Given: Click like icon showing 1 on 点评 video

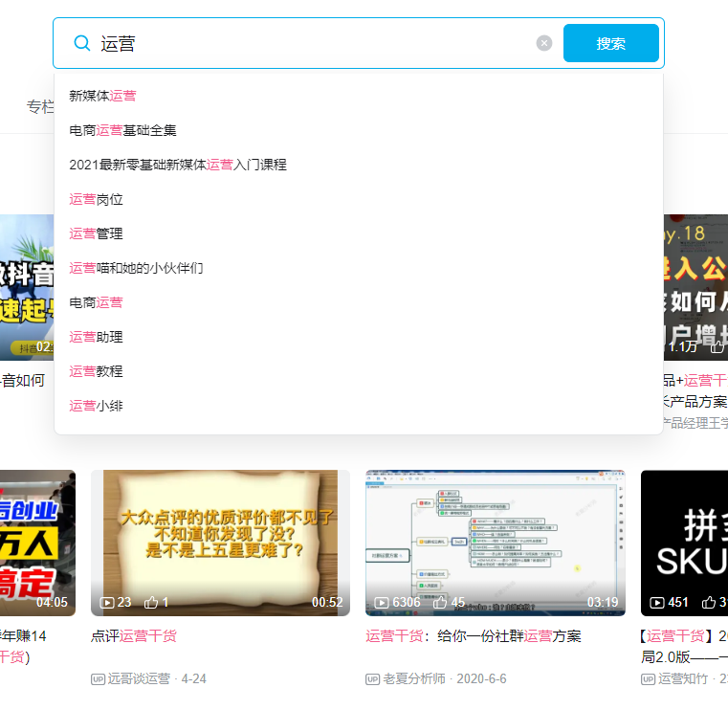Looking at the screenshot, I should click(151, 602).
